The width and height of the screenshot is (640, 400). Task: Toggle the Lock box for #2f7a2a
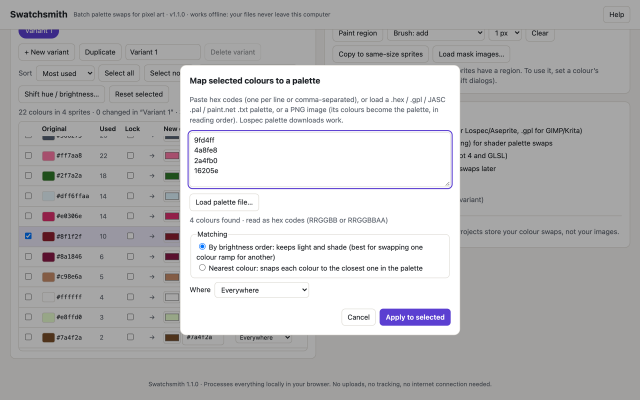tap(130, 176)
